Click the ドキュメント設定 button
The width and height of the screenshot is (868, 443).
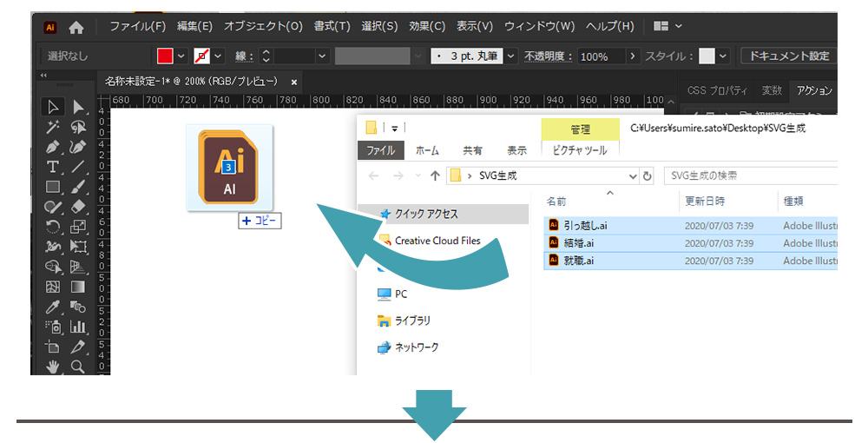789,56
